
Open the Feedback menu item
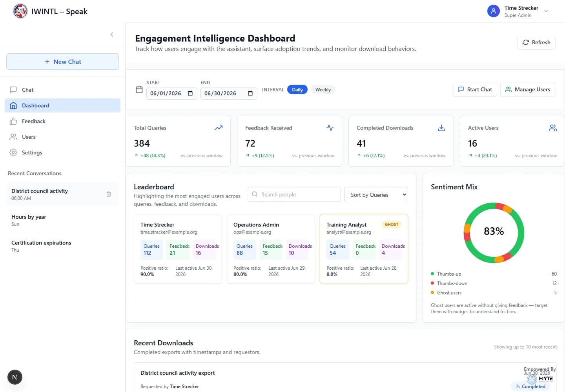62,121
